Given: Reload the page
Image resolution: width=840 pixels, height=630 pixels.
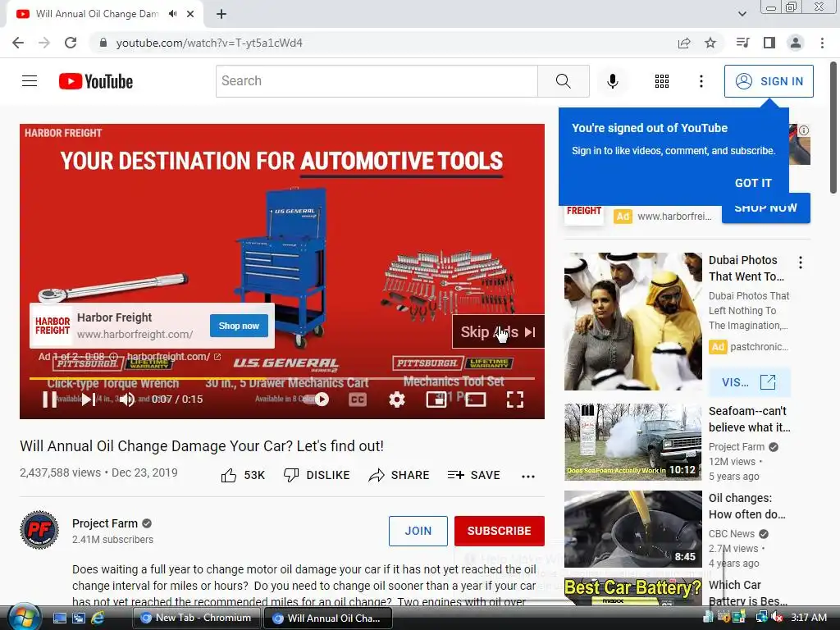Looking at the screenshot, I should [71, 43].
